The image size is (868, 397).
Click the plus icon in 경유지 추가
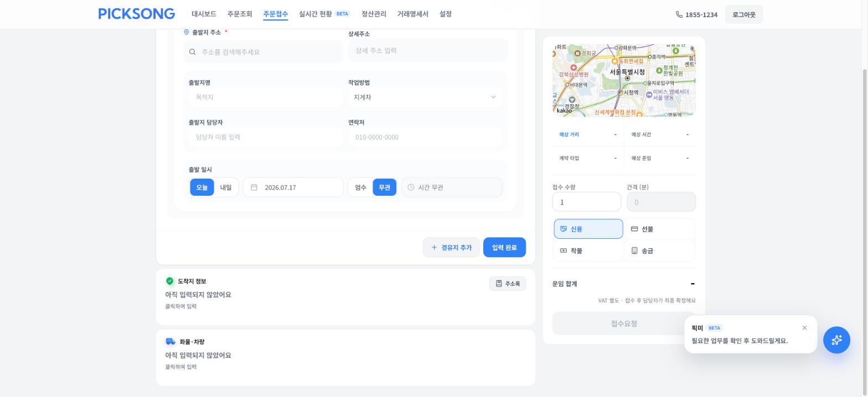click(x=434, y=248)
